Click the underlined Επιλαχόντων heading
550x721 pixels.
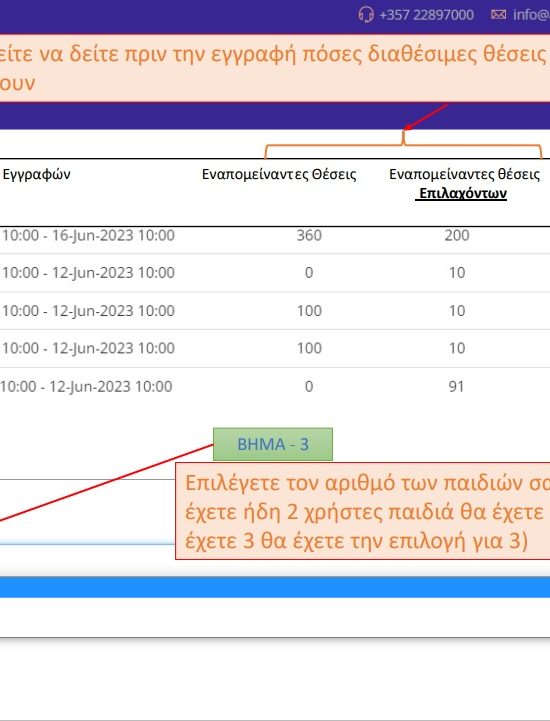click(463, 193)
